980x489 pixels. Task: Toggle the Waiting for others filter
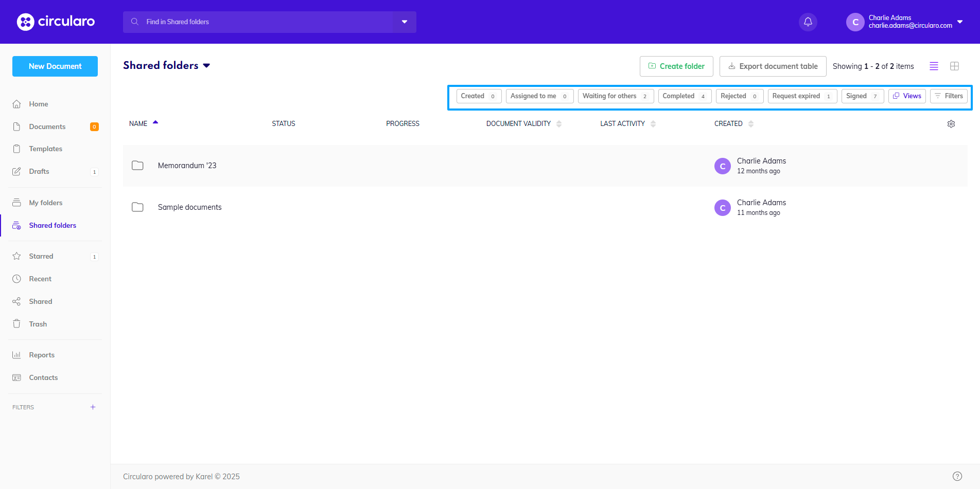[615, 96]
